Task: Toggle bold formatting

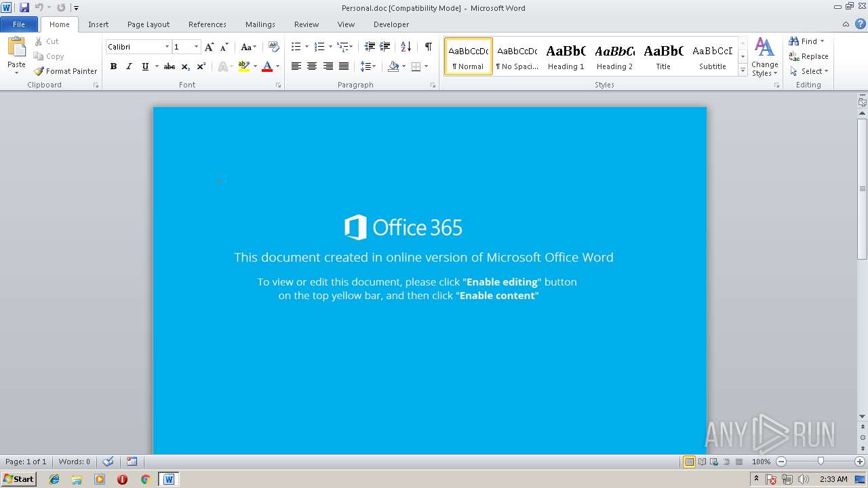Action: (113, 66)
